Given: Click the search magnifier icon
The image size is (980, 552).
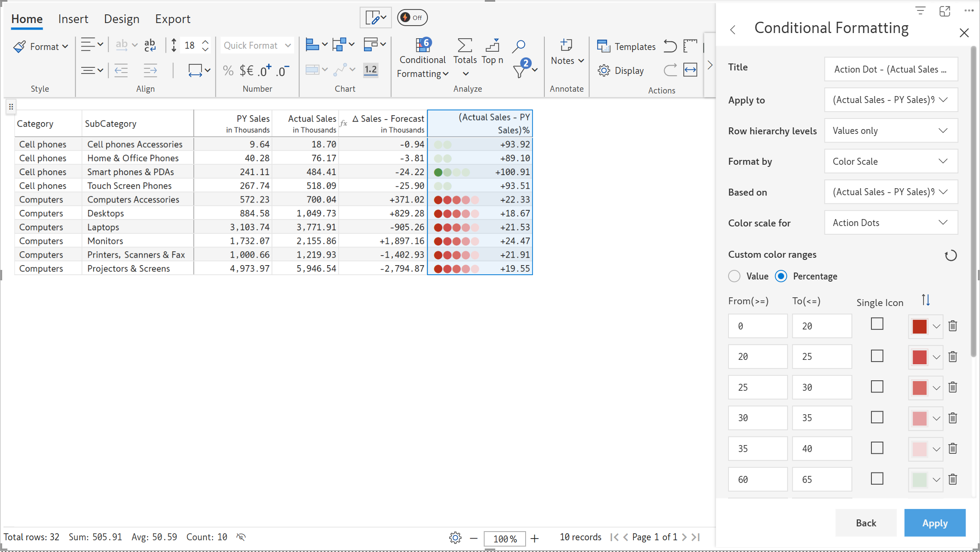Looking at the screenshot, I should 519,46.
